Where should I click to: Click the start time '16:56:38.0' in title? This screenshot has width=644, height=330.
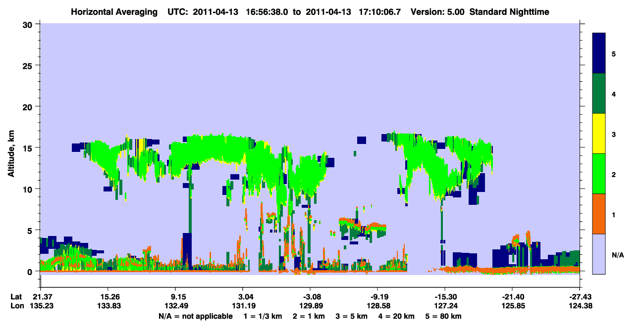(266, 11)
